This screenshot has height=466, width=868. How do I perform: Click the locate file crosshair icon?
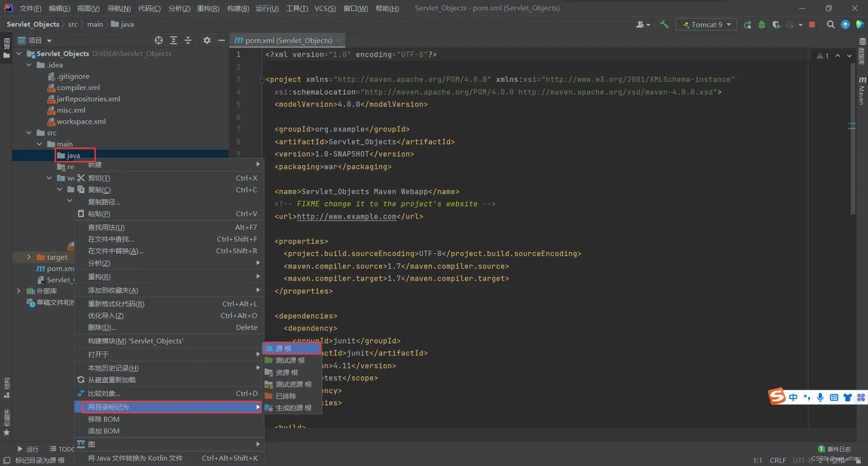tap(159, 40)
